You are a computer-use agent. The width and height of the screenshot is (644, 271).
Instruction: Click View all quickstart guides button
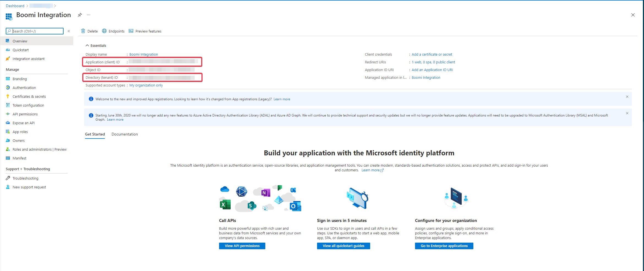click(343, 246)
